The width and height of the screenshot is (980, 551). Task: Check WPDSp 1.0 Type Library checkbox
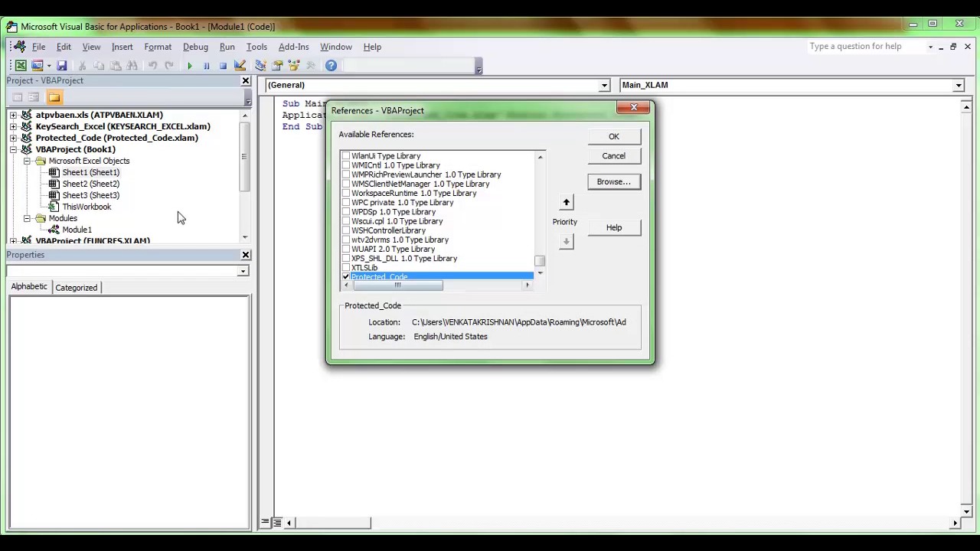point(346,212)
